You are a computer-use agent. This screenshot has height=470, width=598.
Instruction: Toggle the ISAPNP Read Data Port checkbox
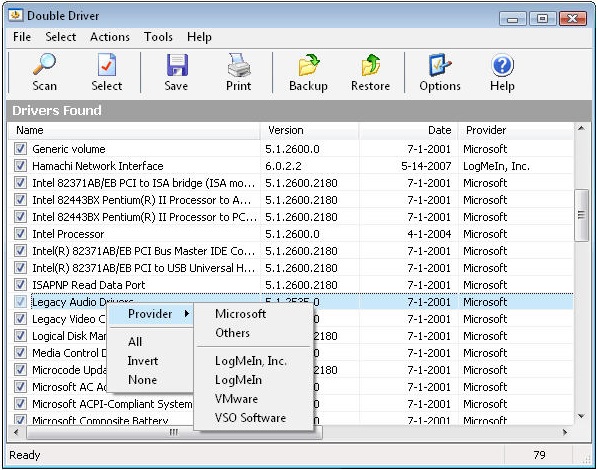tap(20, 285)
